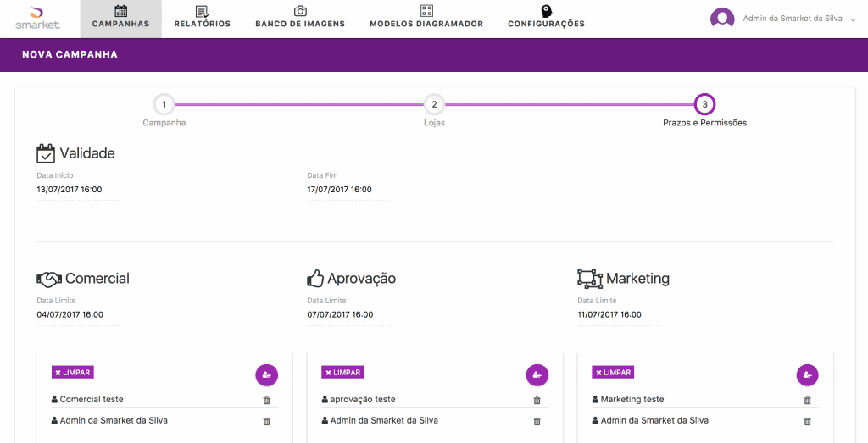
Task: Open Banco de Imagens section
Action: pyautogui.click(x=300, y=18)
